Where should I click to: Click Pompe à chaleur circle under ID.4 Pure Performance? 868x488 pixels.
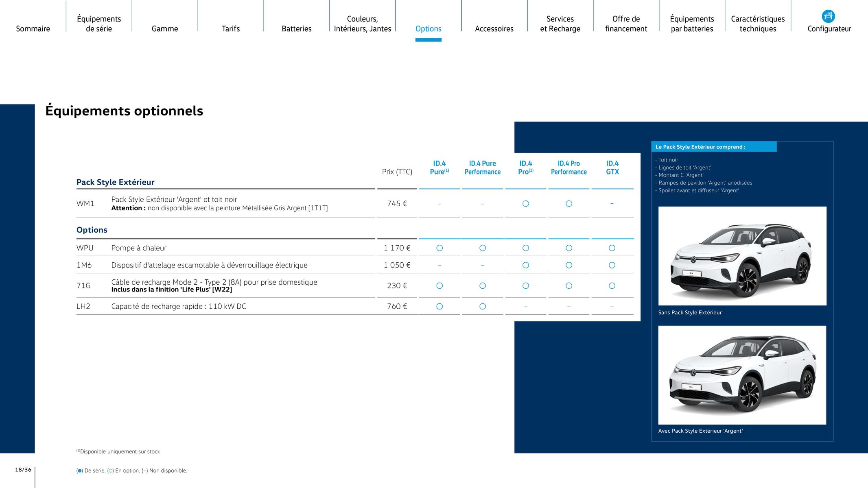(x=483, y=248)
